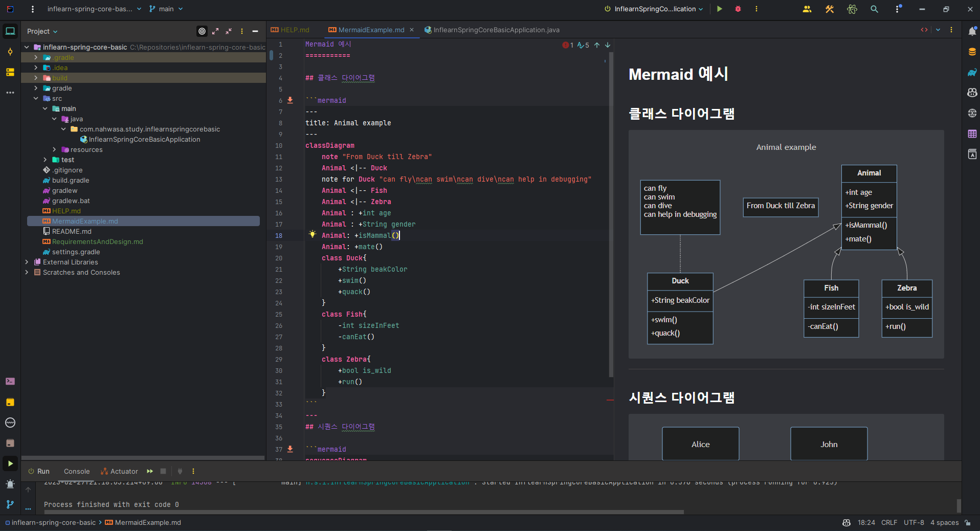
Task: Click the 18:24 cursor position indicator
Action: pos(866,522)
